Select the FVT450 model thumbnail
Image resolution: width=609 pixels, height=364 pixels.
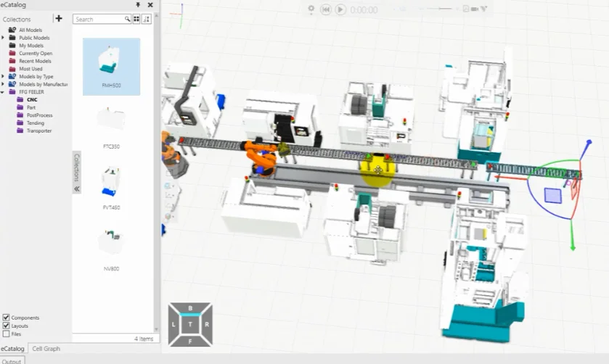[111, 189]
